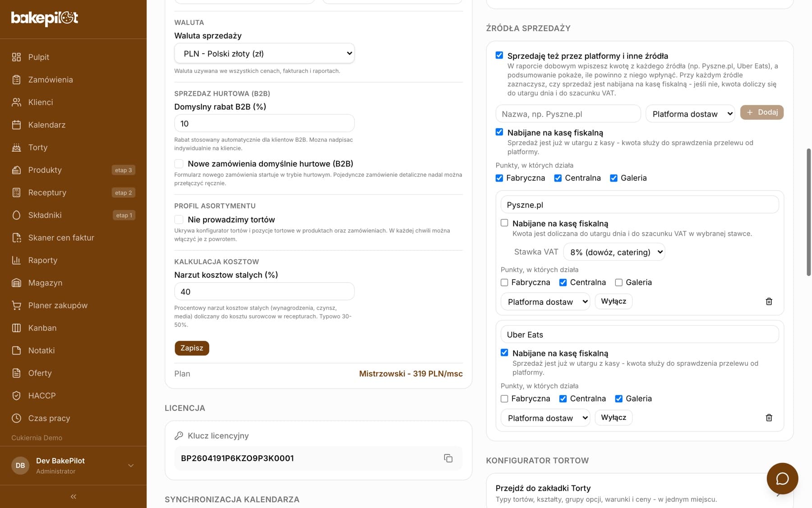
Task: Check Nabijane na kasę fiskalną for Pyszne.pl
Action: 504,223
